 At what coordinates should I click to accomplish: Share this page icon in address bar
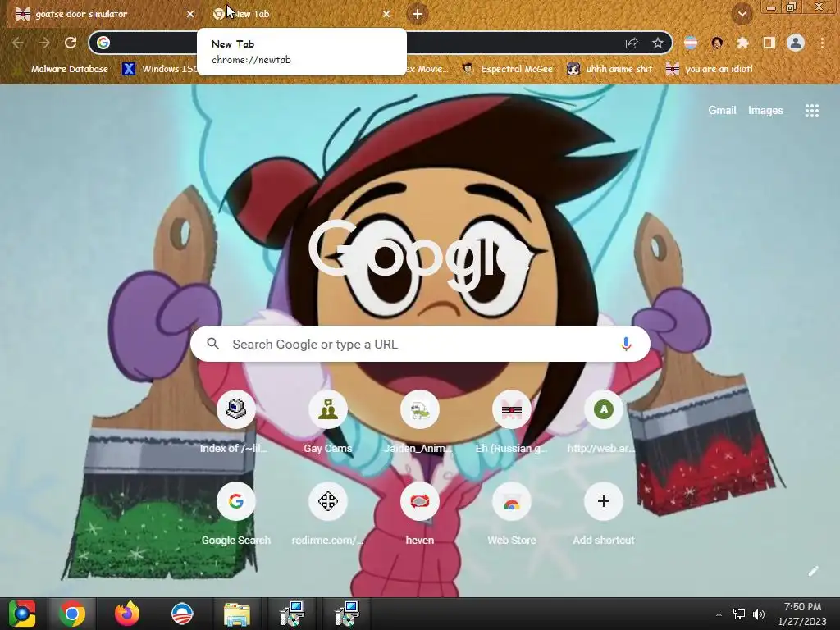632,43
